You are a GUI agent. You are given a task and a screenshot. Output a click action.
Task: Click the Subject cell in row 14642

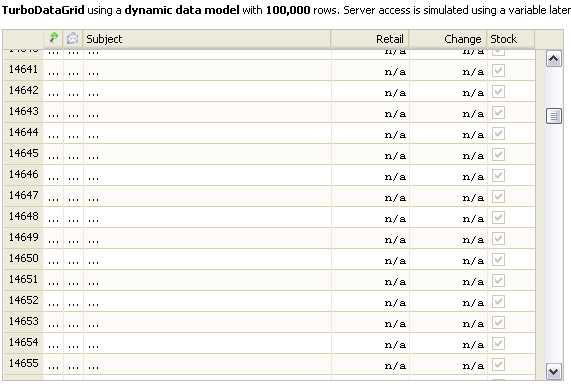coord(207,91)
